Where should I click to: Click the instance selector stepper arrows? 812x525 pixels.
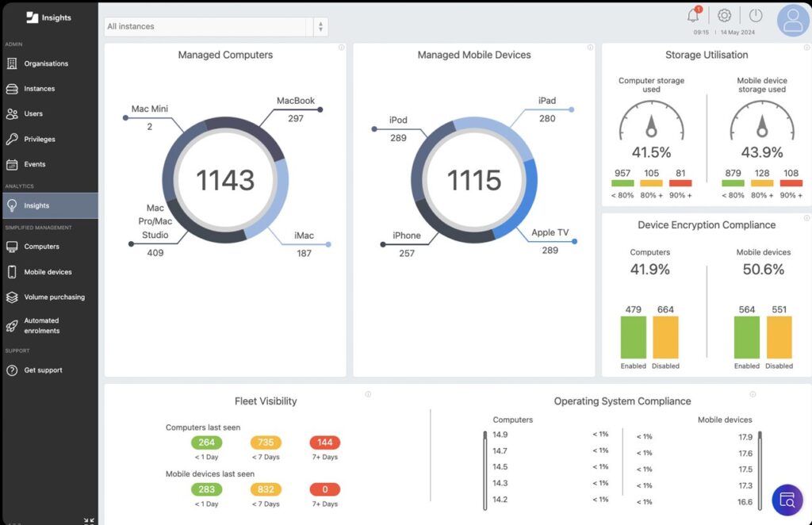pos(320,26)
